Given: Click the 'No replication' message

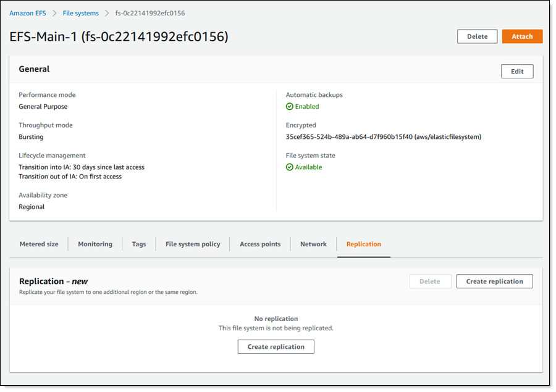Looking at the screenshot, I should point(276,319).
